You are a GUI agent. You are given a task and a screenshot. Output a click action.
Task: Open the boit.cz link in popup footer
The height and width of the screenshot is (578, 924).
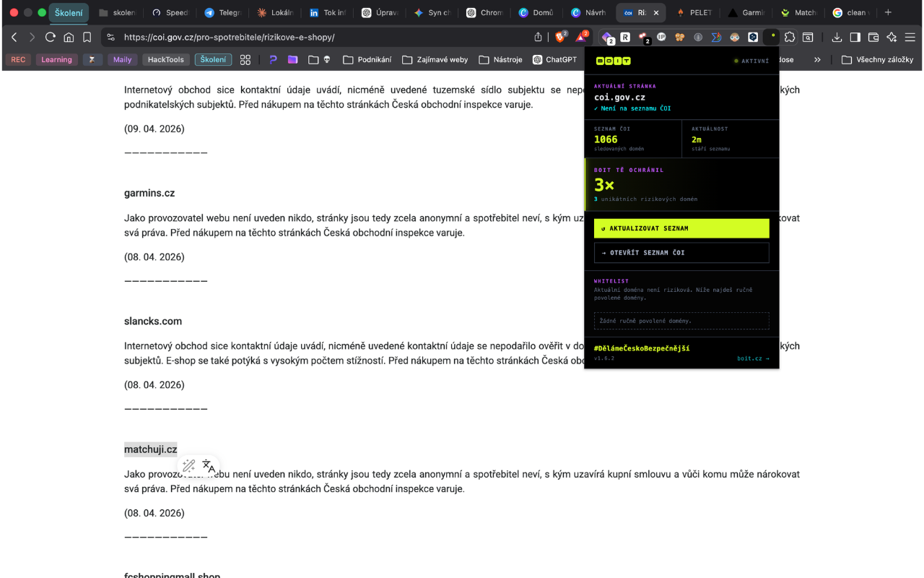(753, 358)
